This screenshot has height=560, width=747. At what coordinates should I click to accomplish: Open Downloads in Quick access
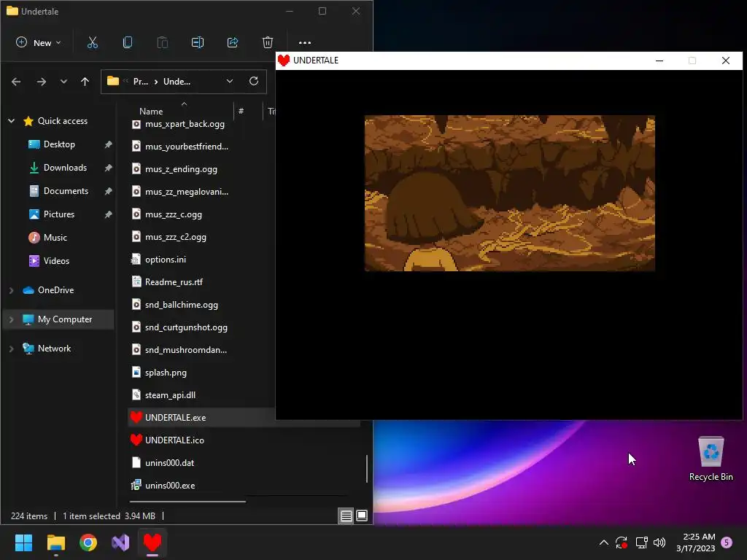(65, 168)
